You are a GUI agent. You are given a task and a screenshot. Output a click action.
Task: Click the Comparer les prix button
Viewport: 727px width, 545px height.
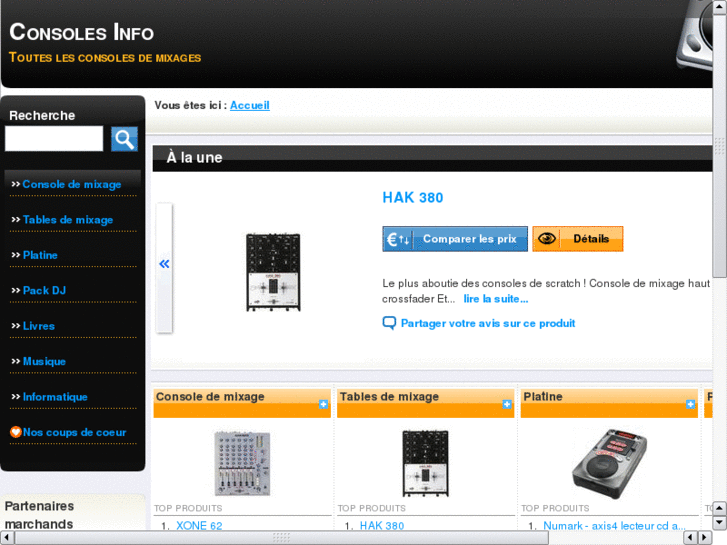pyautogui.click(x=455, y=239)
